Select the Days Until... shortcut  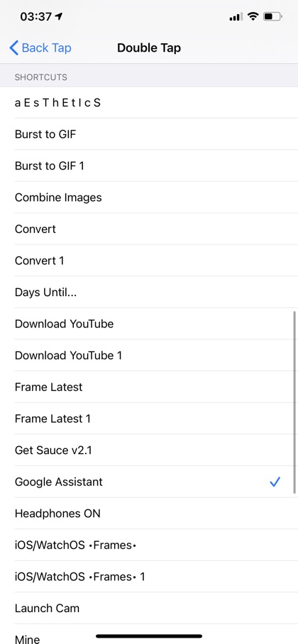[x=149, y=293]
